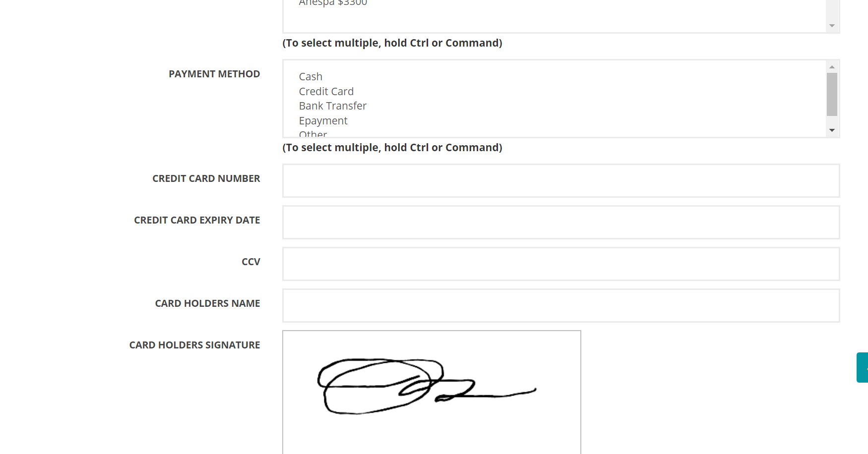Select Credit Card payment option
The width and height of the screenshot is (868, 454).
[x=326, y=92]
